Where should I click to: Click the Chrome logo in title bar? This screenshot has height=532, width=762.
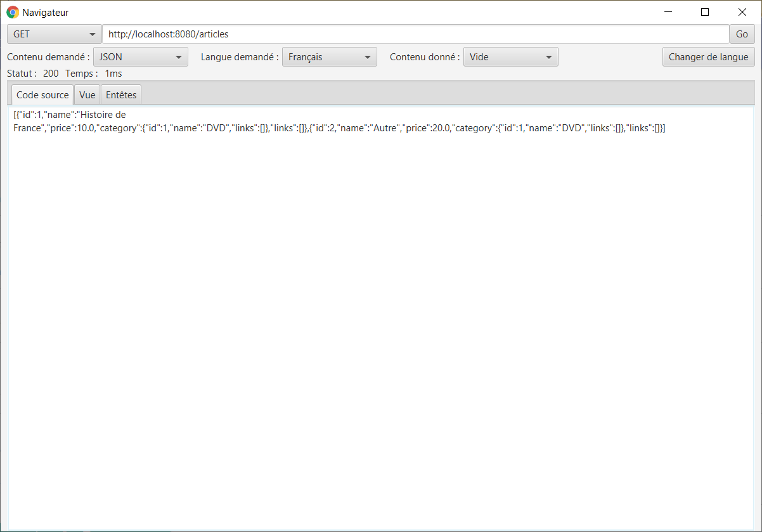pos(13,12)
